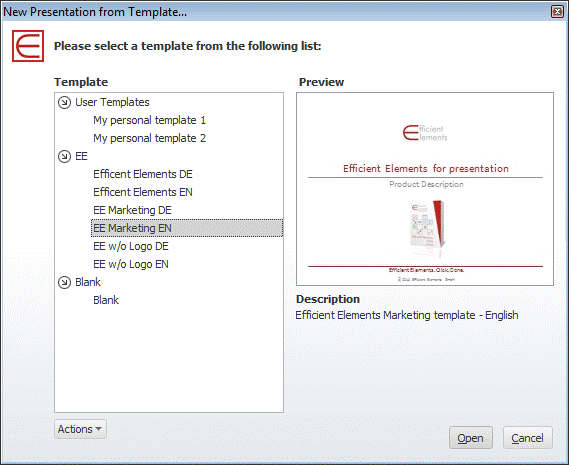Choose Efficent Elements EN template
This screenshot has width=569, height=465.
(143, 192)
